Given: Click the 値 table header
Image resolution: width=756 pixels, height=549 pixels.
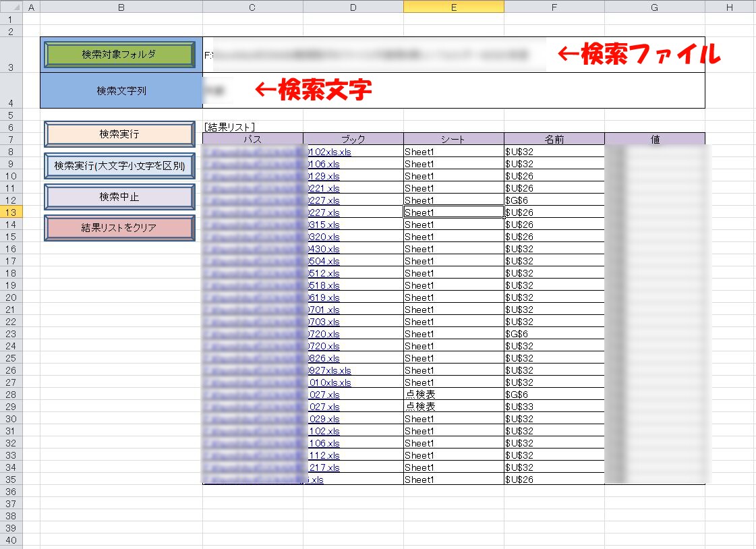Looking at the screenshot, I should [655, 139].
